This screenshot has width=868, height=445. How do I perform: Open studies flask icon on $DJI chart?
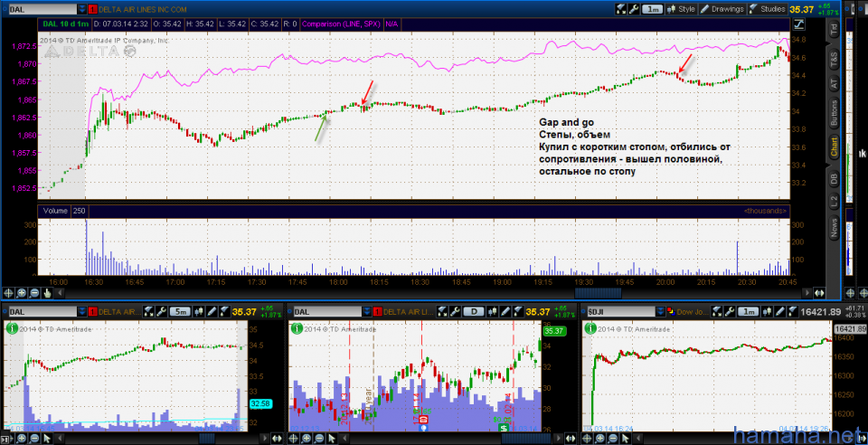coord(793,312)
